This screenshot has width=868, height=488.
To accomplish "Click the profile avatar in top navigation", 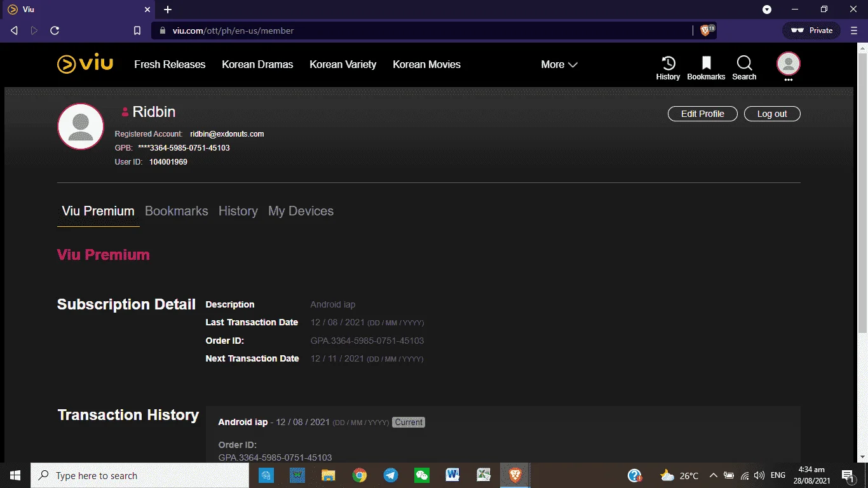I will click(x=789, y=64).
